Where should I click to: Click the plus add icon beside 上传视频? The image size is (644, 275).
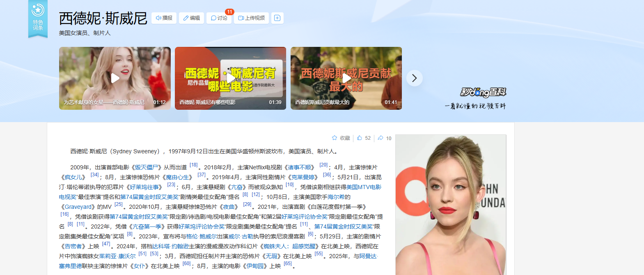coord(277,18)
